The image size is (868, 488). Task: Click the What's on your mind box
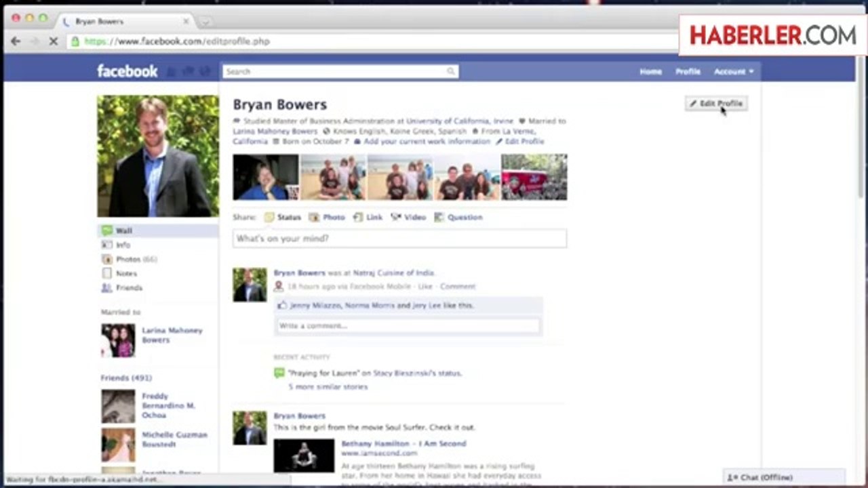coord(399,239)
